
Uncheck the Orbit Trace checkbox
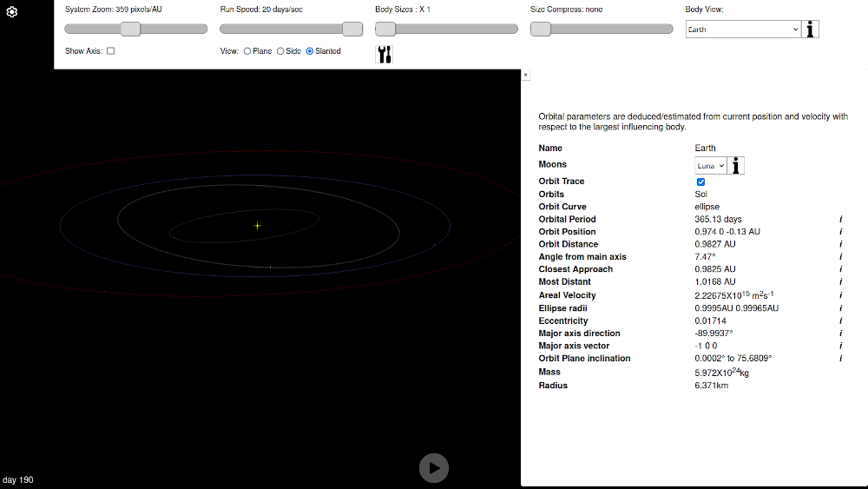[x=700, y=182]
